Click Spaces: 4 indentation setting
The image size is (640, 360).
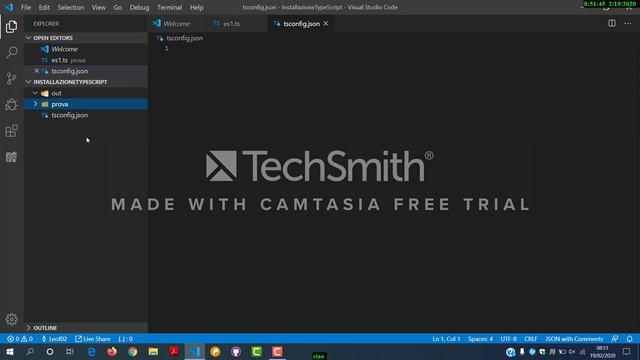point(480,339)
